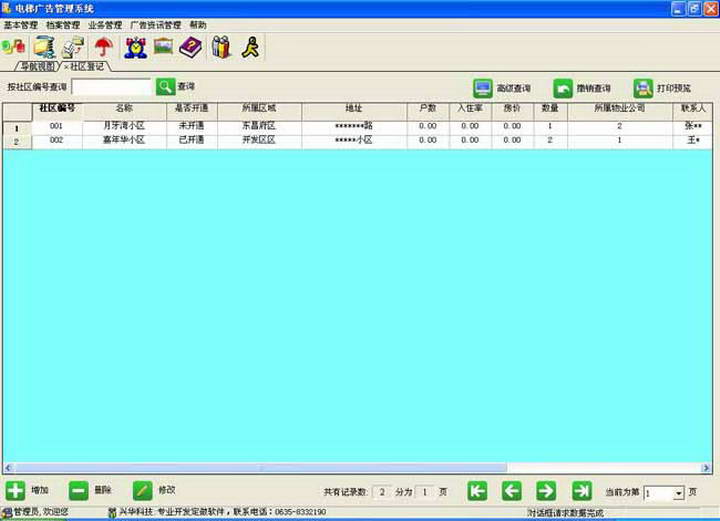Select row header 2 in the grid

pos(17,142)
